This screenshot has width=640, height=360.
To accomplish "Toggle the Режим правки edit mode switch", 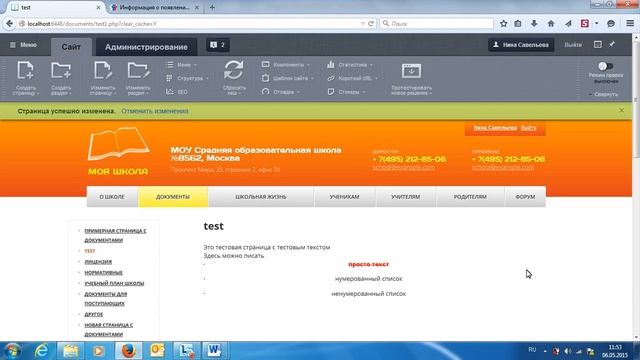I will pos(605,66).
